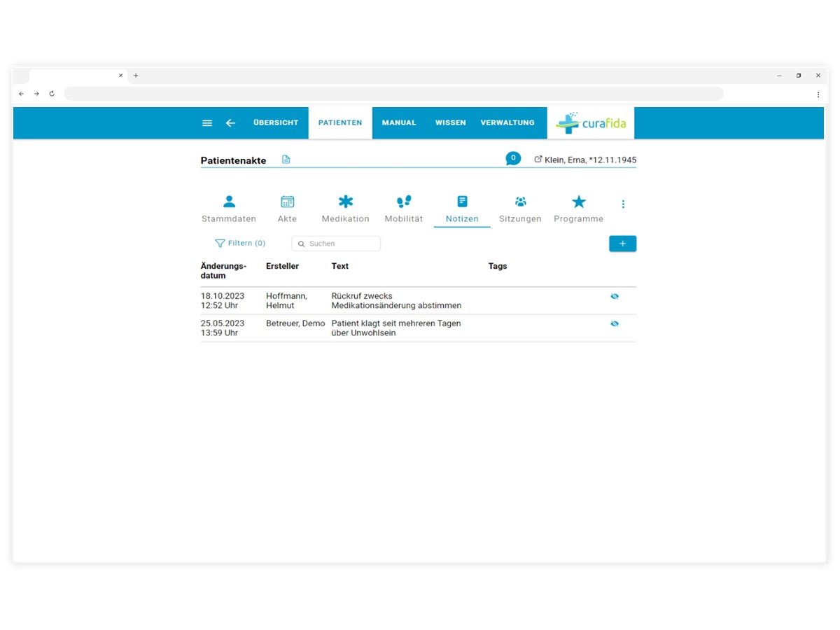
Task: Switch to the Medikation tab
Action: 346,209
